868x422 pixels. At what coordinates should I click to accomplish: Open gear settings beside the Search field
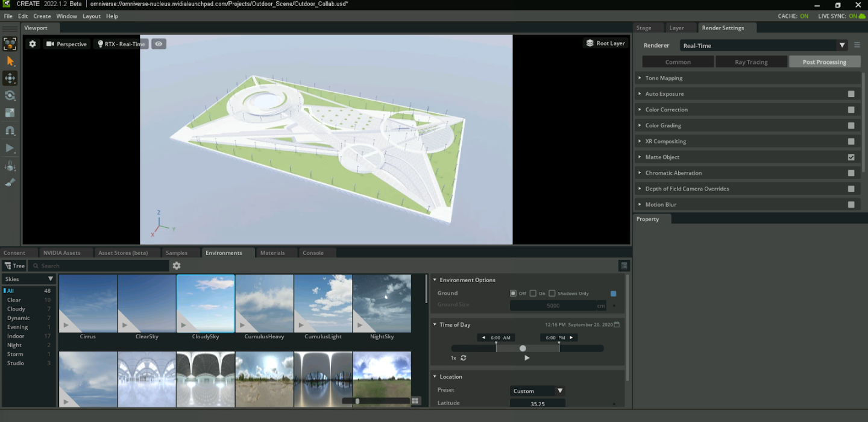click(177, 266)
